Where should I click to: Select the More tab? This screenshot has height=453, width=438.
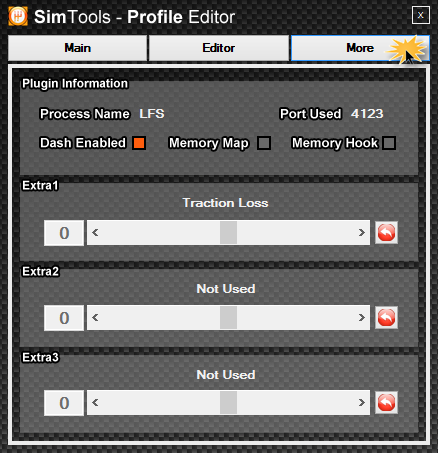pos(360,48)
